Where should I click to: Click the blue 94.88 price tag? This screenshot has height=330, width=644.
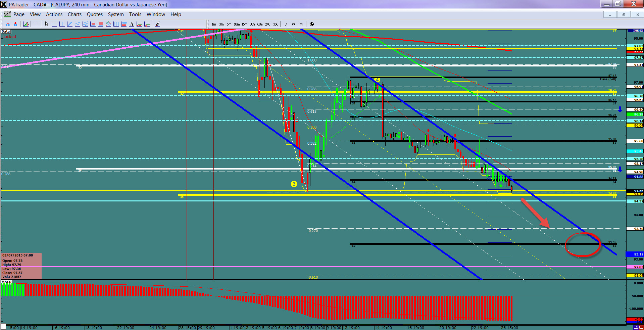coord(635,177)
